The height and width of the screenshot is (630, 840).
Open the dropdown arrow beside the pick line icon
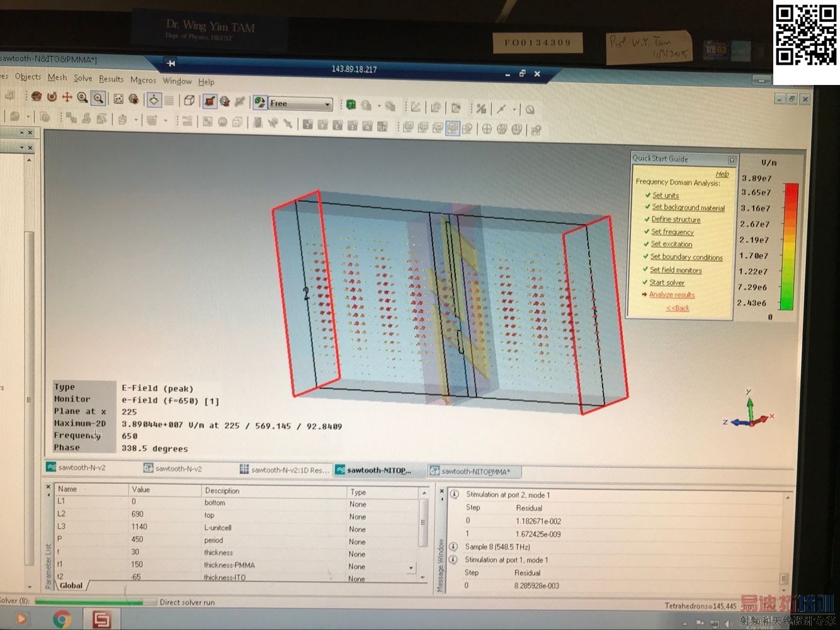tap(514, 110)
